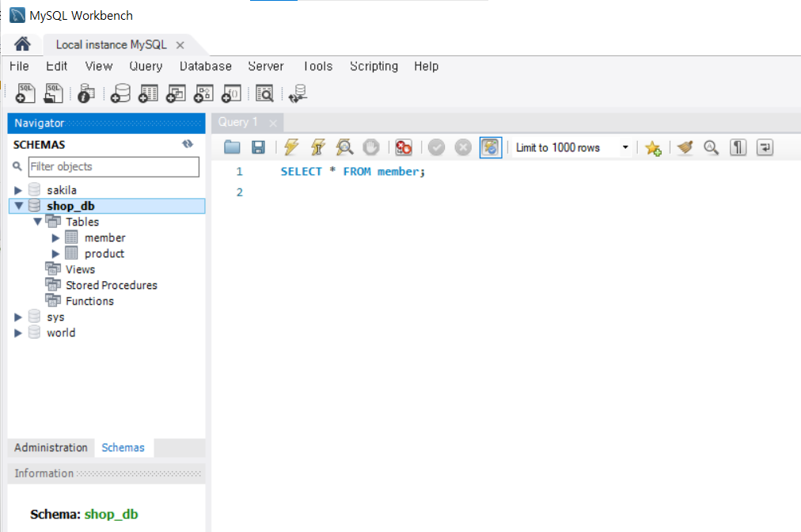Execute statement under cursor icon
Screen dimensions: 801x532
click(317, 148)
